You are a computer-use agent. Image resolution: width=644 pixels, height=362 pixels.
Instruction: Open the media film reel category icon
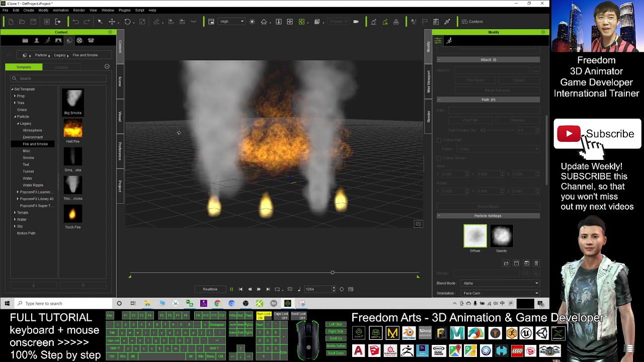[x=79, y=40]
